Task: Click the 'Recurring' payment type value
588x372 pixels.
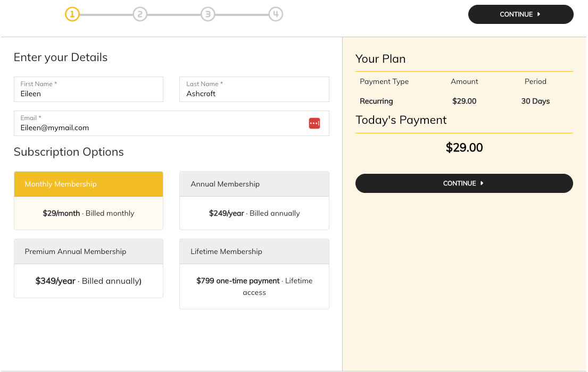Action: tap(376, 101)
